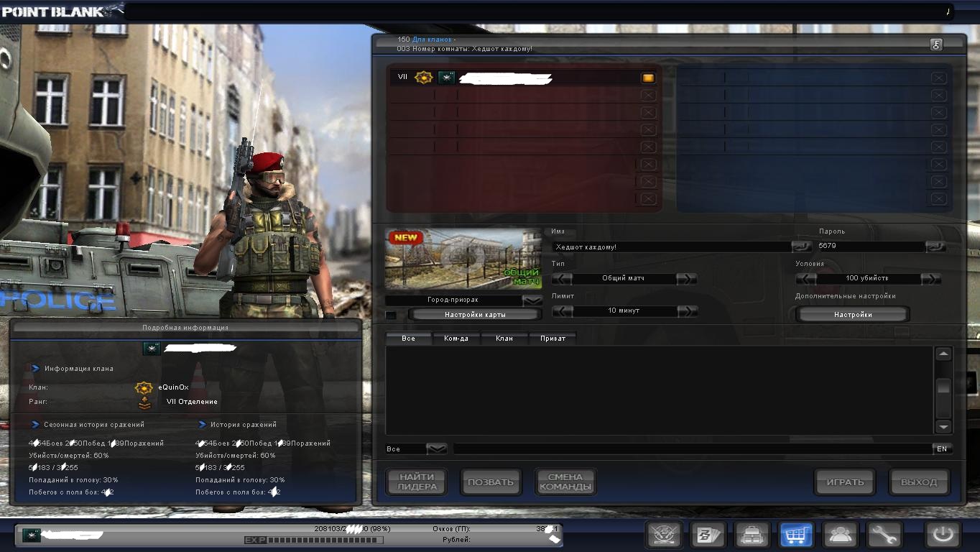Open the clan emblem menu in bottom bar

coord(665,535)
